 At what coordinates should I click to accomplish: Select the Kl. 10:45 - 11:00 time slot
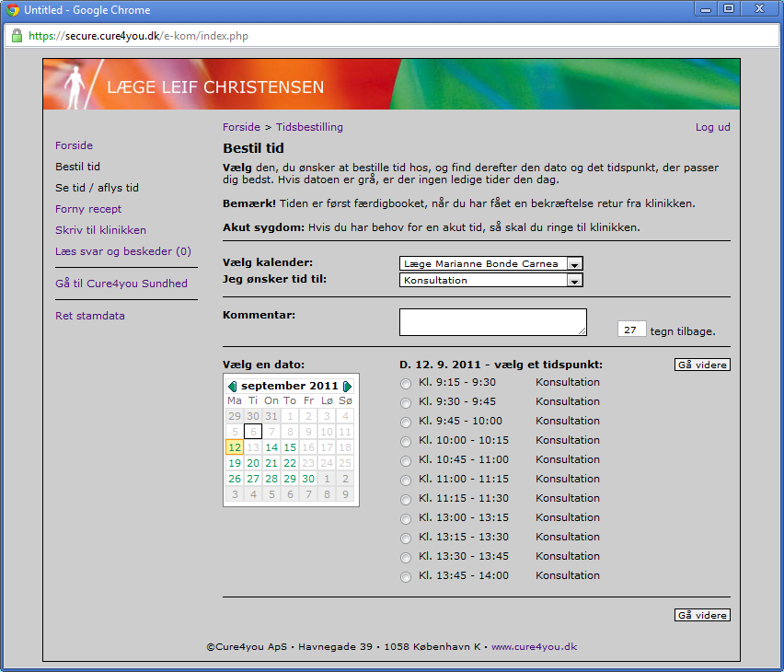[406, 461]
